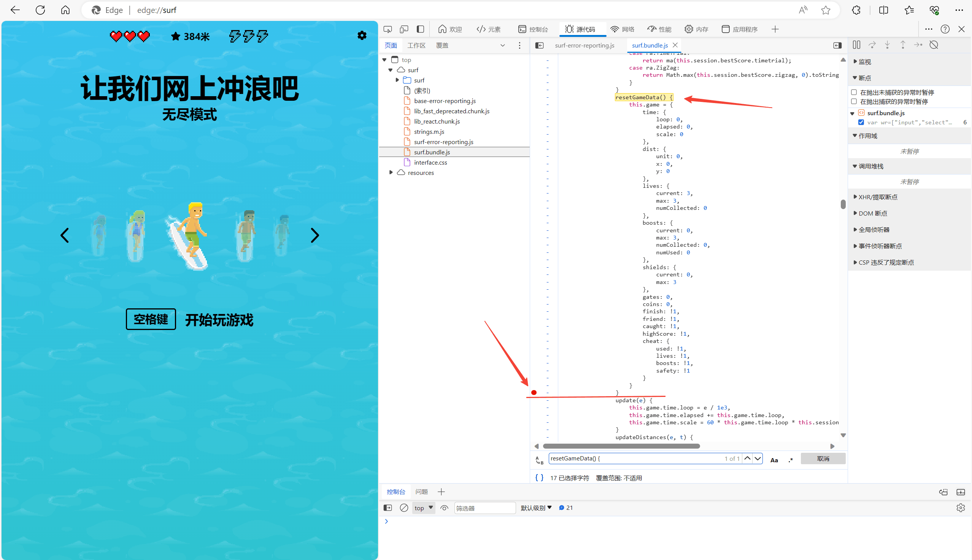The width and height of the screenshot is (972, 560).
Task: Uncheck the surf.bundle.js breakpoint checkbox
Action: coord(861,122)
